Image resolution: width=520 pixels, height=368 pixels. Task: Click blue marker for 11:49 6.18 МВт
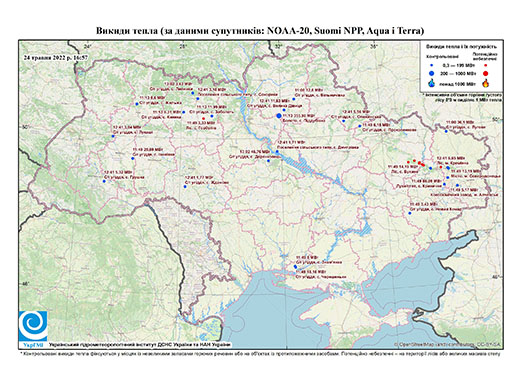tap(360, 126)
